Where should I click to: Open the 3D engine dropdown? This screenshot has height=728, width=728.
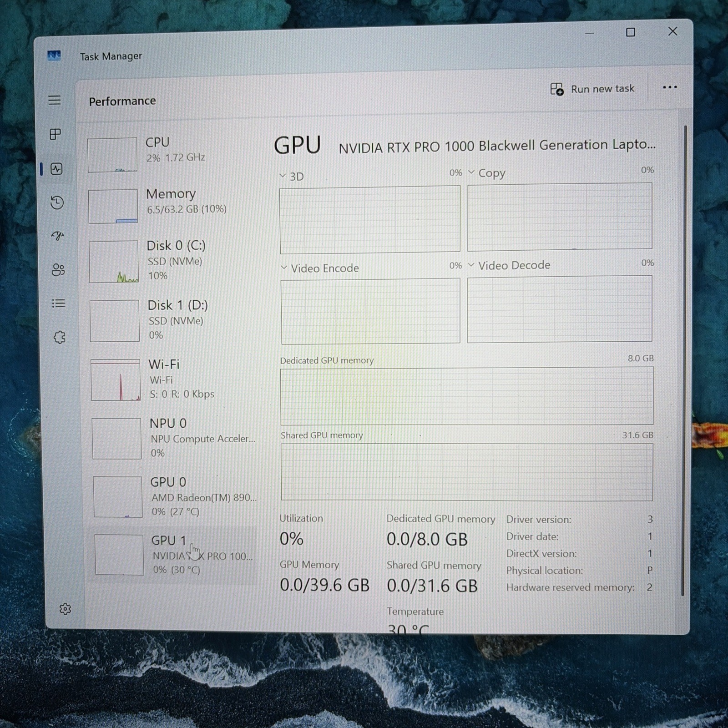tap(283, 176)
